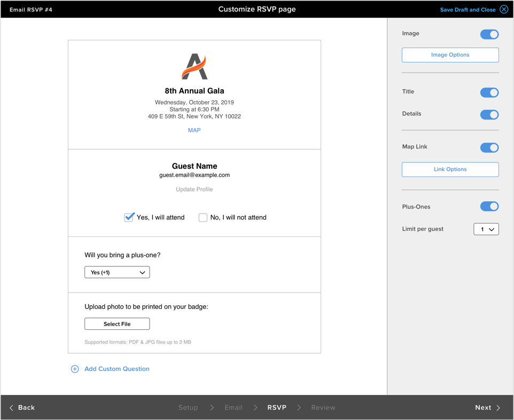Click the 8th Annual Gala title
Screen dimensions: 514x420
click(194, 91)
